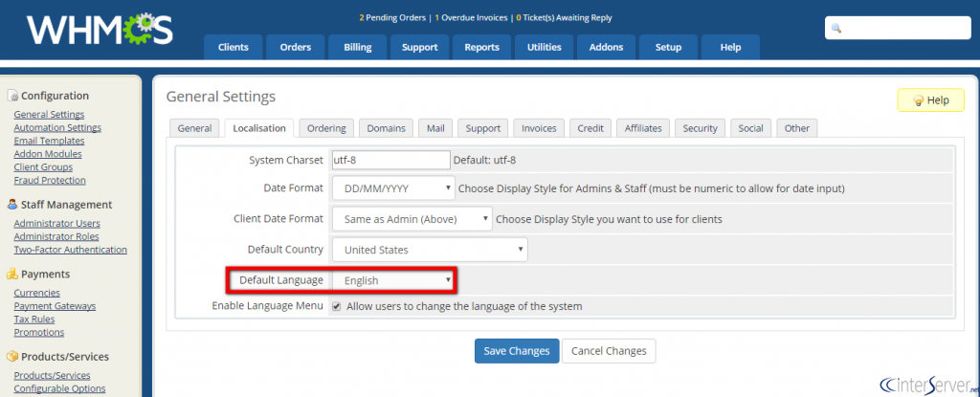Image resolution: width=980 pixels, height=397 pixels.
Task: Switch to the Affiliates tab
Action: (x=643, y=128)
